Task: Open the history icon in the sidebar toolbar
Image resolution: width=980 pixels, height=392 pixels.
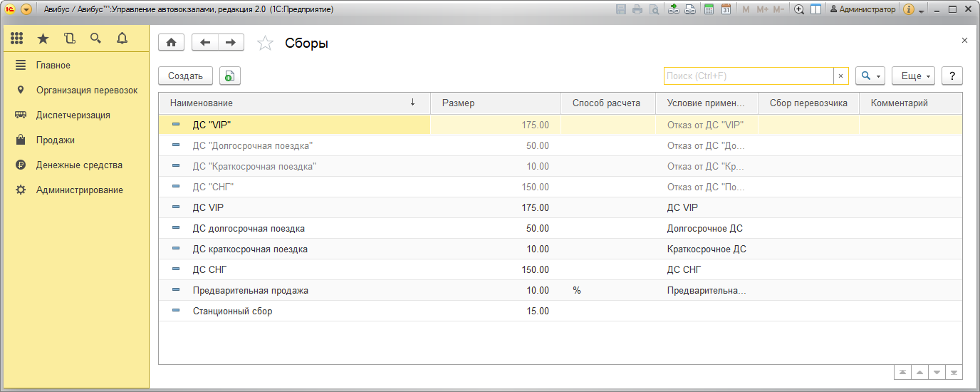Action: (69, 38)
